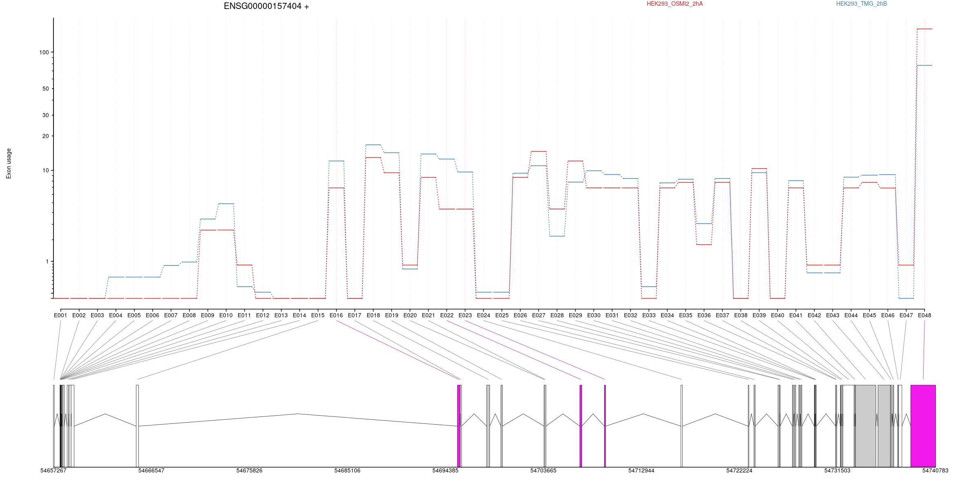Select exon label E042

pos(814,315)
